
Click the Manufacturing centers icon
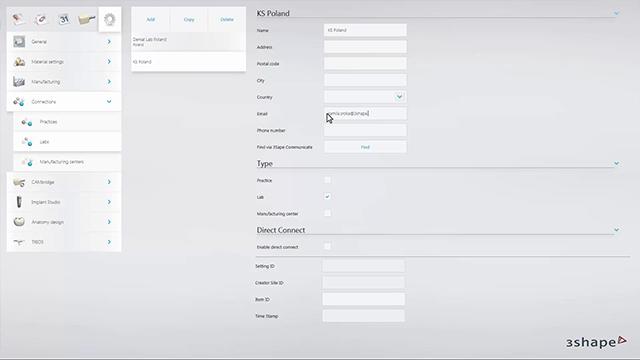(x=27, y=162)
